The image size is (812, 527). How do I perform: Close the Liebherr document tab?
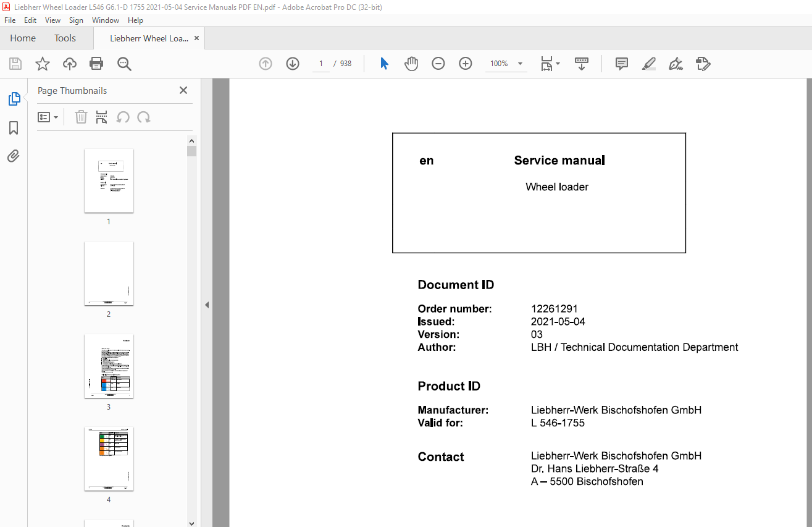(x=197, y=38)
